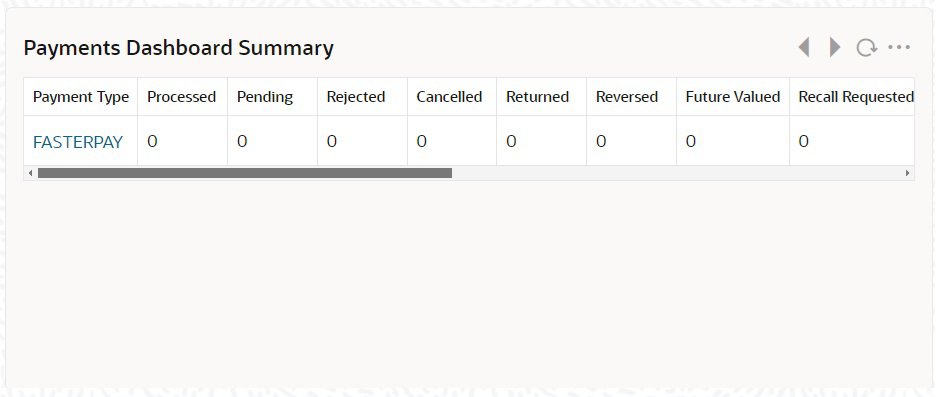Open the FASTERPAY payment type link
This screenshot has height=397, width=937.
tap(78, 142)
